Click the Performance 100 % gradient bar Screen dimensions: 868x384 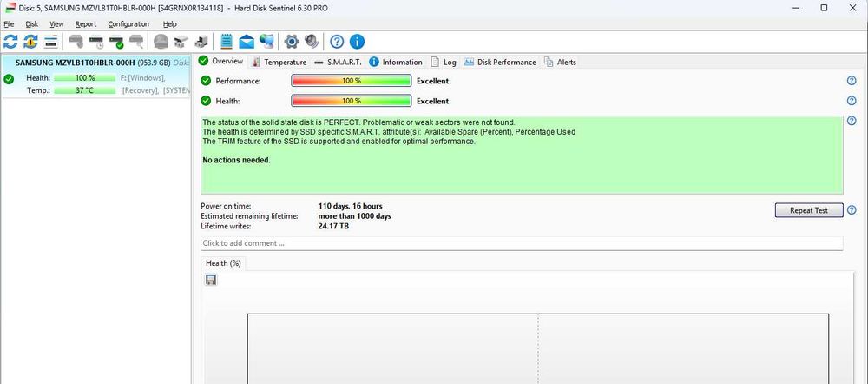click(352, 81)
